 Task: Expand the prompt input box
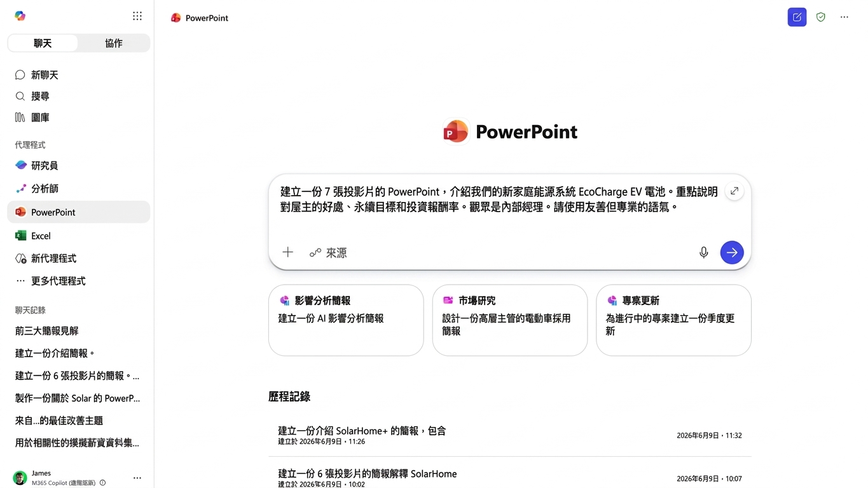pos(734,191)
